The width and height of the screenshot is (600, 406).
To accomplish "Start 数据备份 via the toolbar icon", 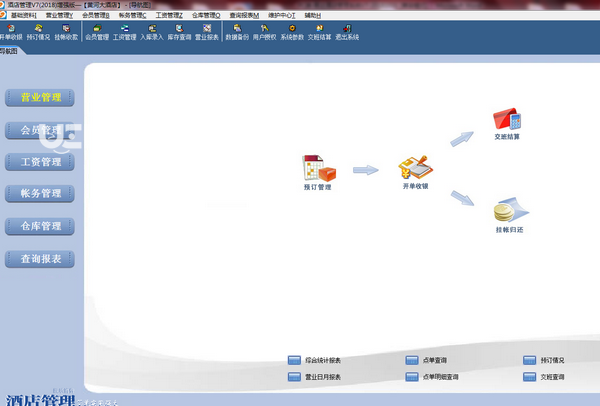I will pos(237,32).
